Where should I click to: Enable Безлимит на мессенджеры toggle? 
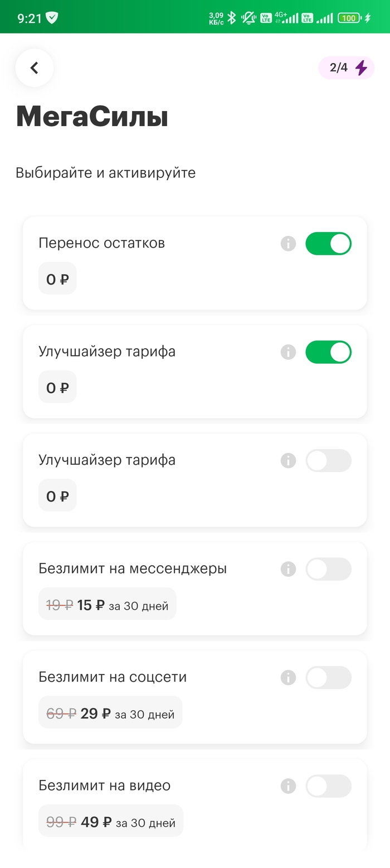pyautogui.click(x=328, y=570)
